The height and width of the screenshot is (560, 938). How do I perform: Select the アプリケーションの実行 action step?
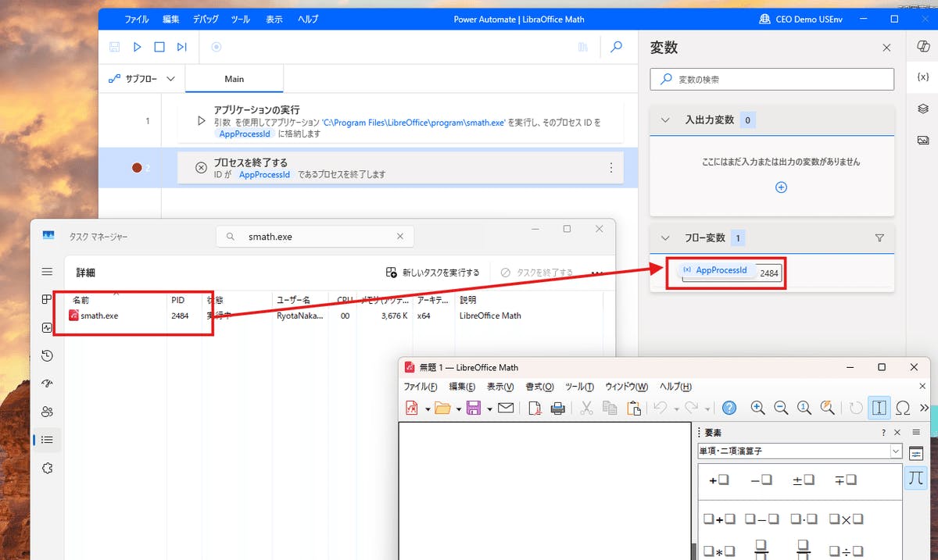coord(400,121)
